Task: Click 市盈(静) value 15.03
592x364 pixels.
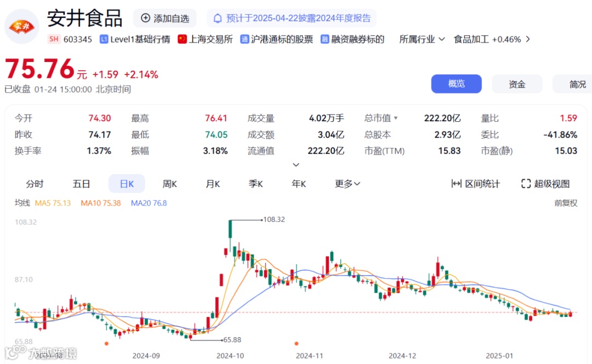Action: (566, 151)
